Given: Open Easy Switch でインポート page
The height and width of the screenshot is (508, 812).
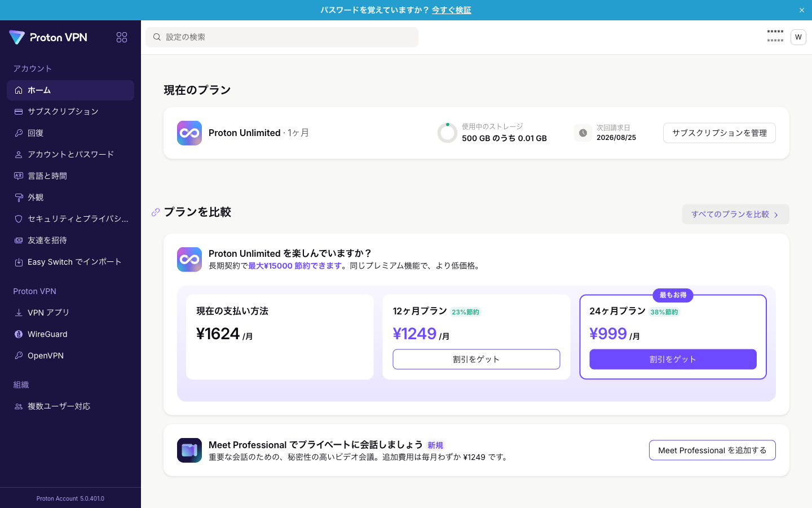Looking at the screenshot, I should click(x=70, y=262).
